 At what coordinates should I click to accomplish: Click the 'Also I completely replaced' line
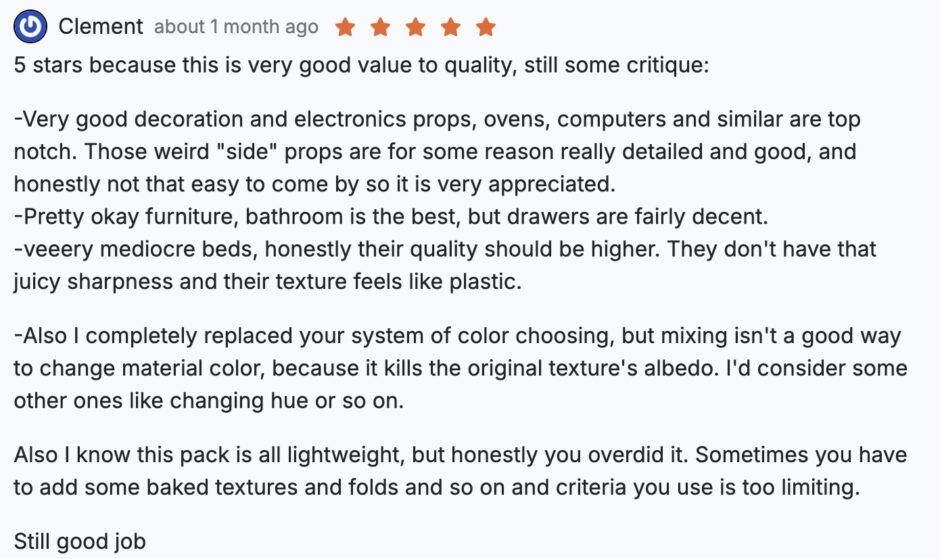pyautogui.click(x=456, y=336)
